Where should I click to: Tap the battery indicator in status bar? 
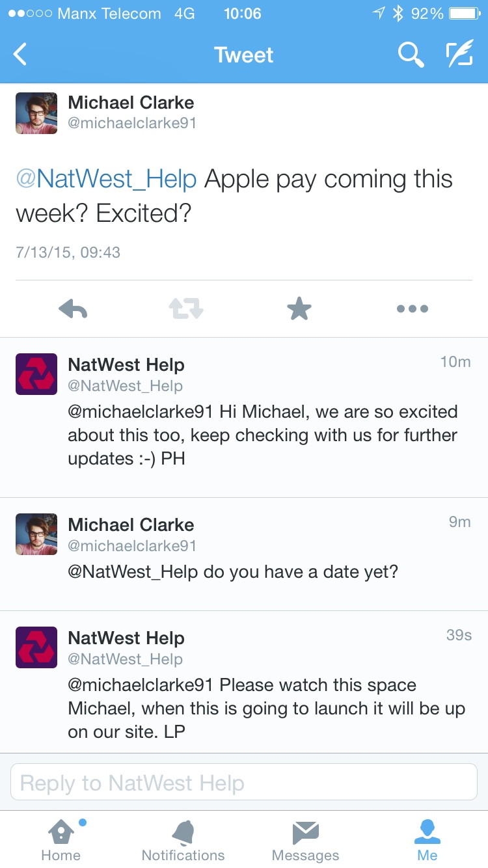465,14
